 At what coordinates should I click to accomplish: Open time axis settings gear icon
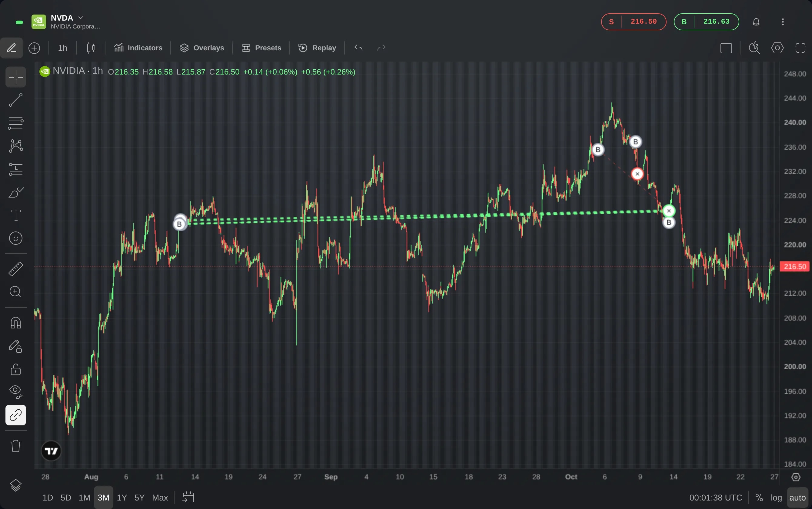coord(796,477)
